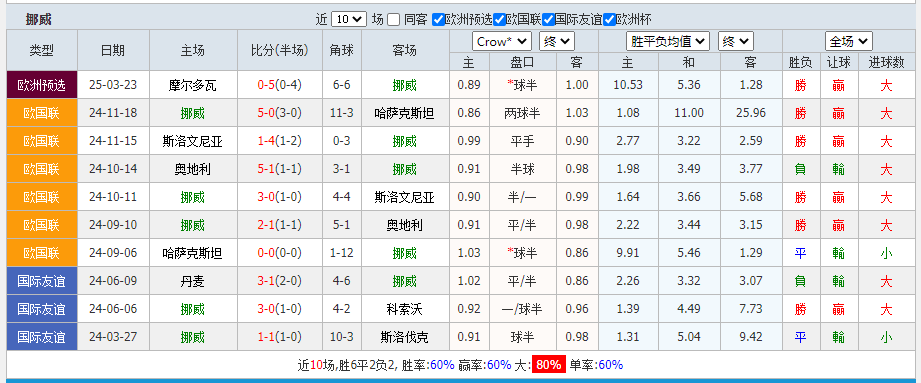Screen dimensions: 921x383
Task: Uncheck the 欧洲杯 filter checkbox
Action: 610,19
